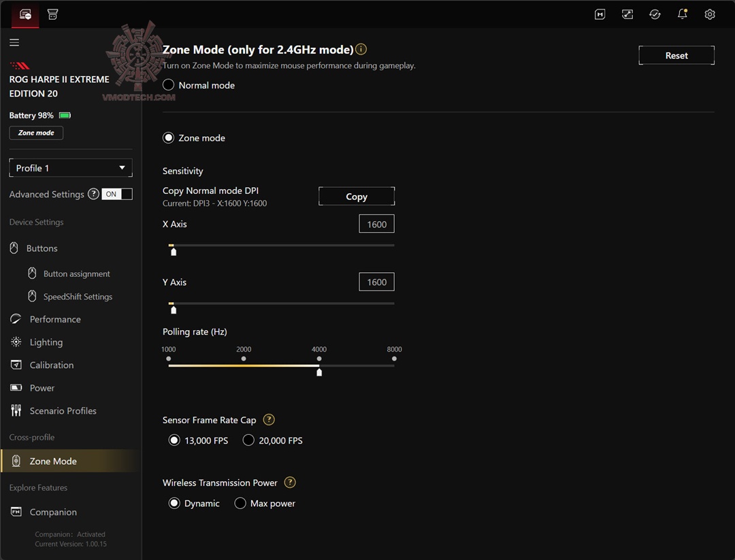Click the Y Axis sensitivity slider handle

pos(174,310)
